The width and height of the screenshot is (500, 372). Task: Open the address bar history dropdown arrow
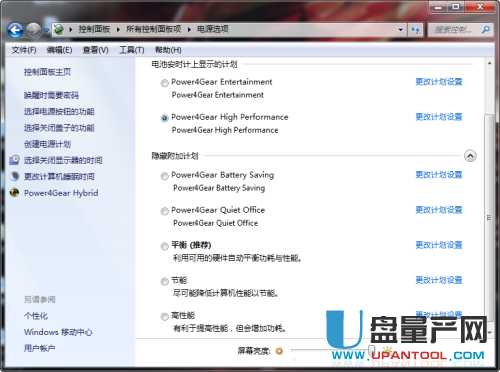point(401,30)
